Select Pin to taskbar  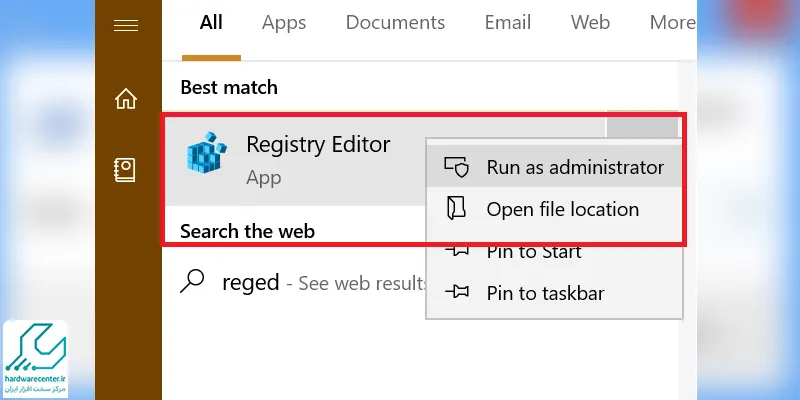pyautogui.click(x=554, y=293)
